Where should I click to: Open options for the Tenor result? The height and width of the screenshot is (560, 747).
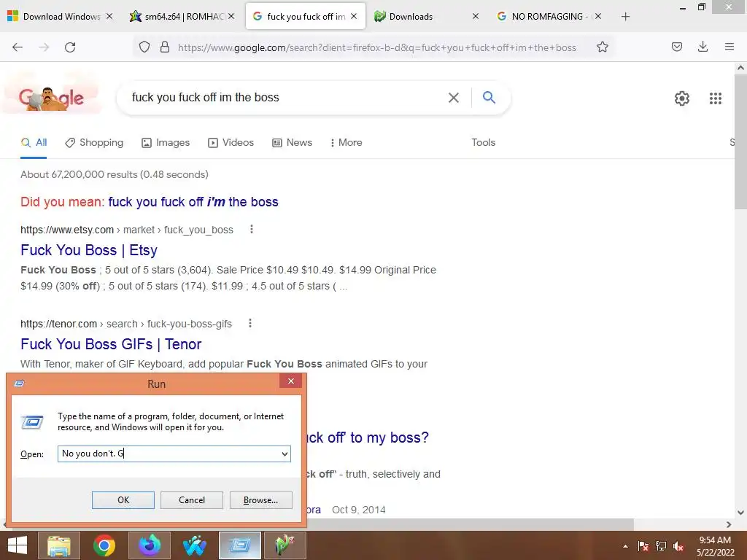[x=250, y=324]
